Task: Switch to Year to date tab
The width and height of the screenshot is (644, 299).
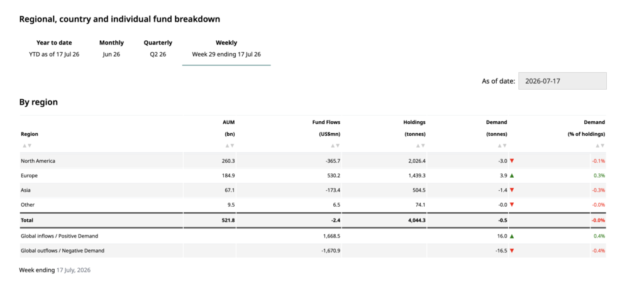Action: [x=54, y=48]
